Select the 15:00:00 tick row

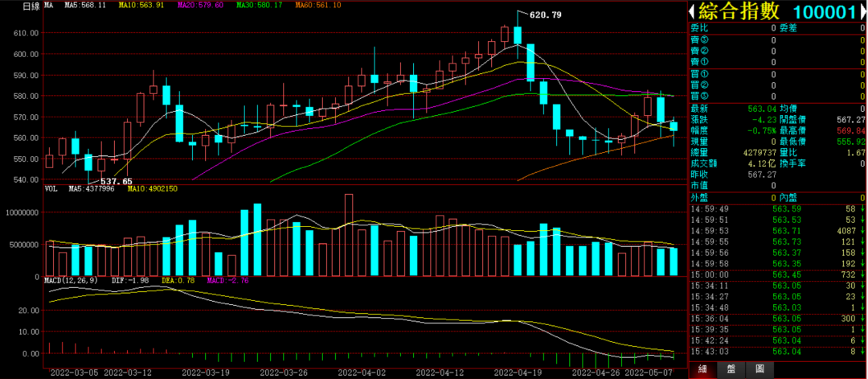pos(777,275)
